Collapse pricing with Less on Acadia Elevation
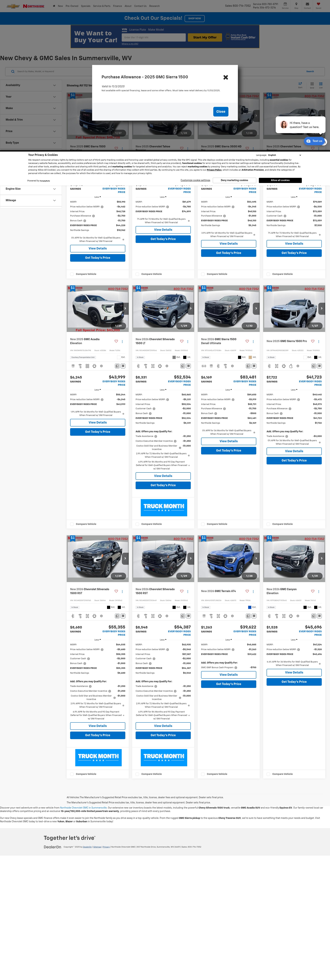 [98, 390]
